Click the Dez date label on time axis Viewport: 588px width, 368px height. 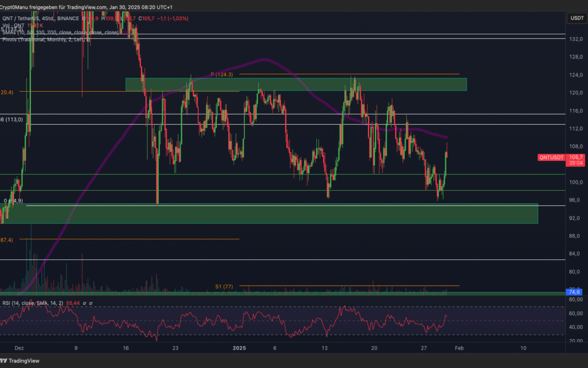coord(19,348)
